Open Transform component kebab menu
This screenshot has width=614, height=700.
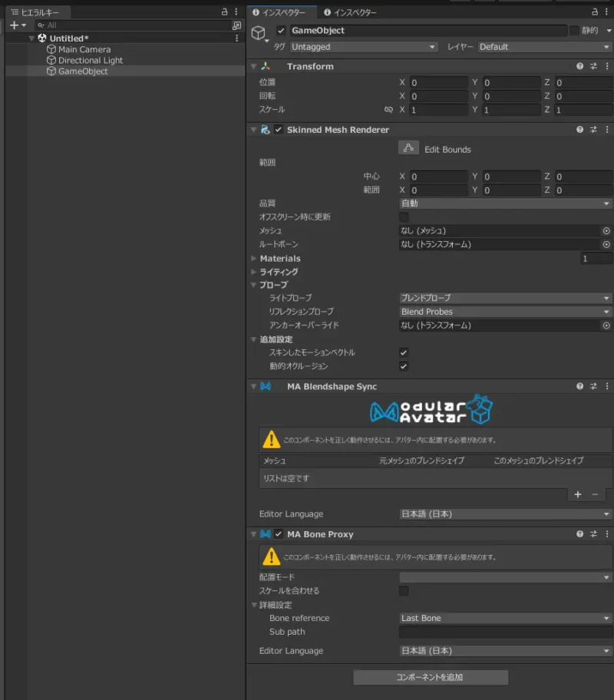point(607,66)
